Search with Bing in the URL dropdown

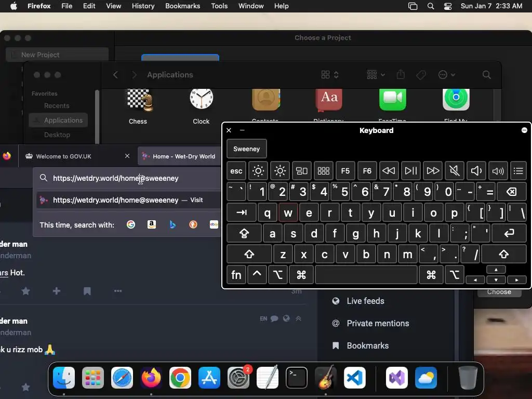[172, 224]
